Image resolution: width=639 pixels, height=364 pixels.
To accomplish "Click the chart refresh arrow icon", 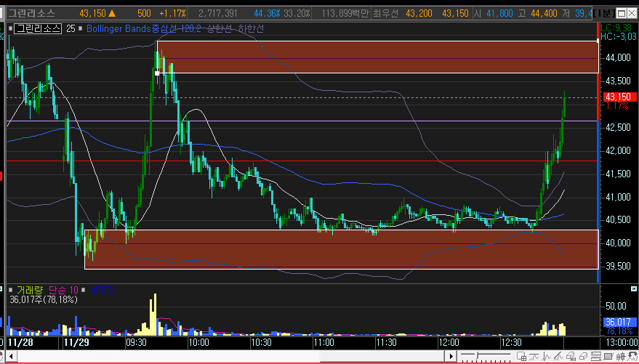I will pos(633,356).
